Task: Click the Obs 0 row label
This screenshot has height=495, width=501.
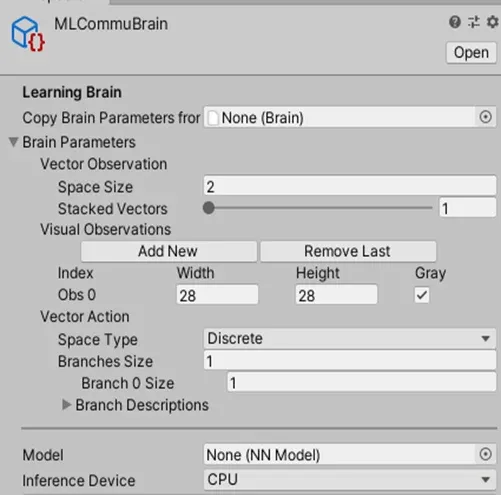Action: click(77, 295)
